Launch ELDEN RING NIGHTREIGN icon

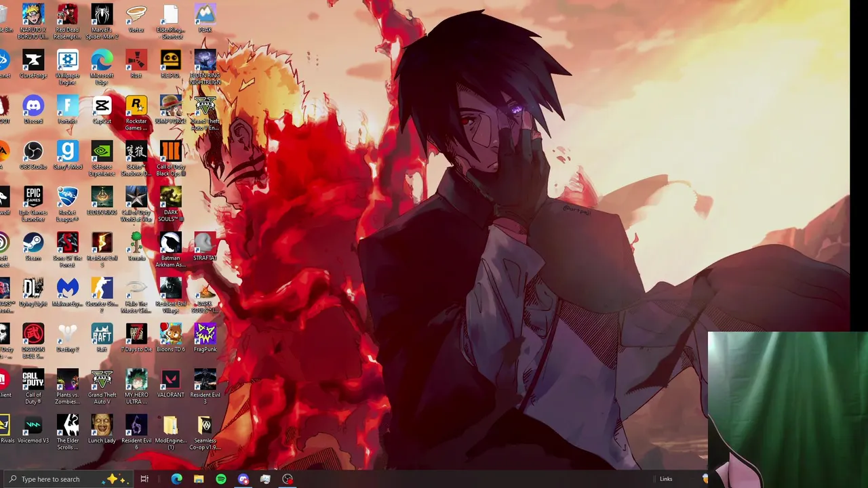pyautogui.click(x=205, y=67)
